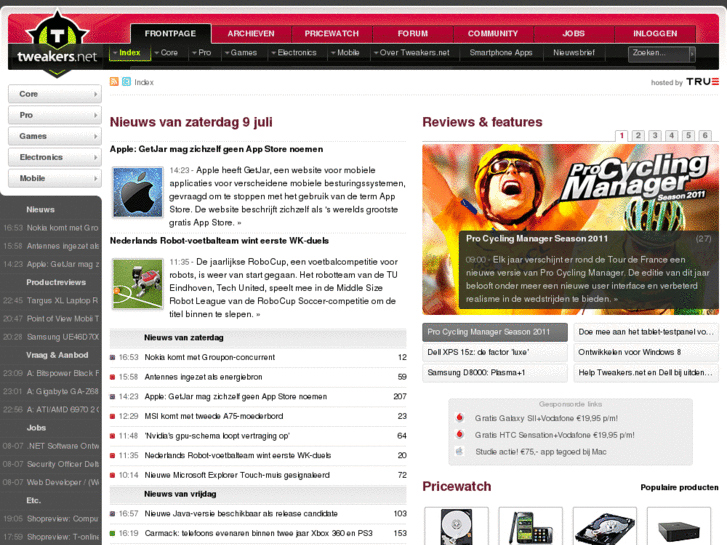Image resolution: width=727 pixels, height=545 pixels.
Task: Click the red marker beside Antennes ingezet headline
Action: coord(112,377)
